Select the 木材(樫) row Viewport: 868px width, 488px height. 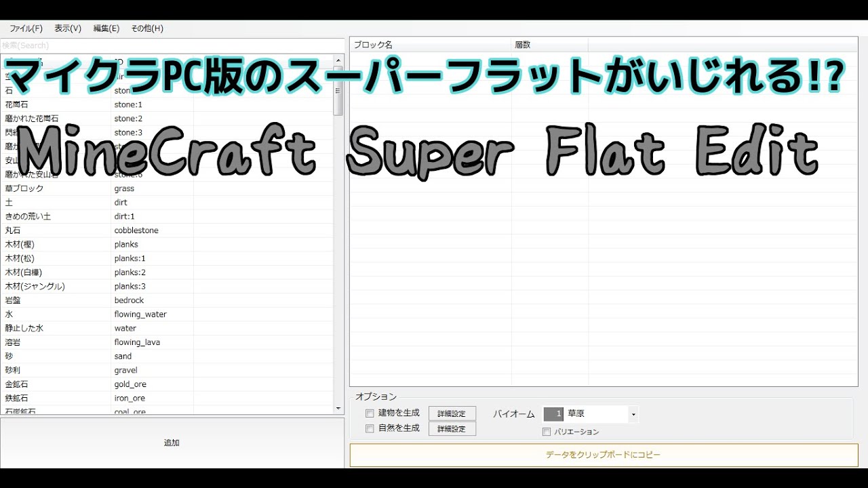pos(167,244)
